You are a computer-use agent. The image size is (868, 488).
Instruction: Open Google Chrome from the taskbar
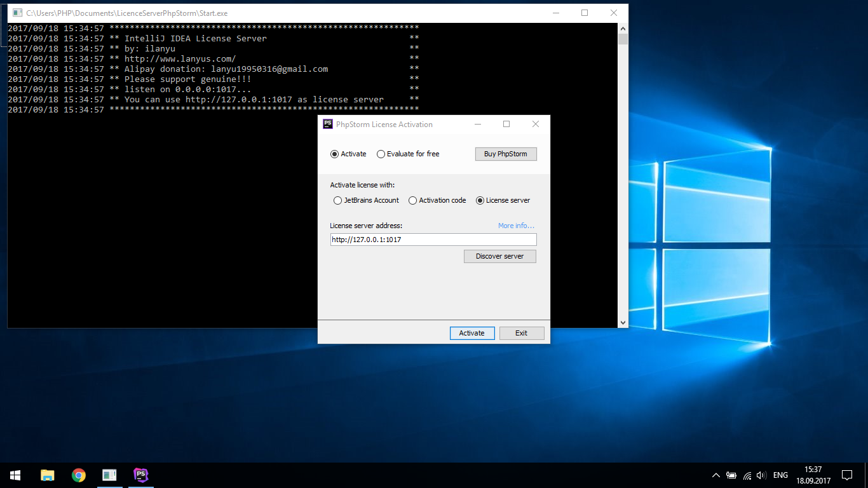pos(79,475)
